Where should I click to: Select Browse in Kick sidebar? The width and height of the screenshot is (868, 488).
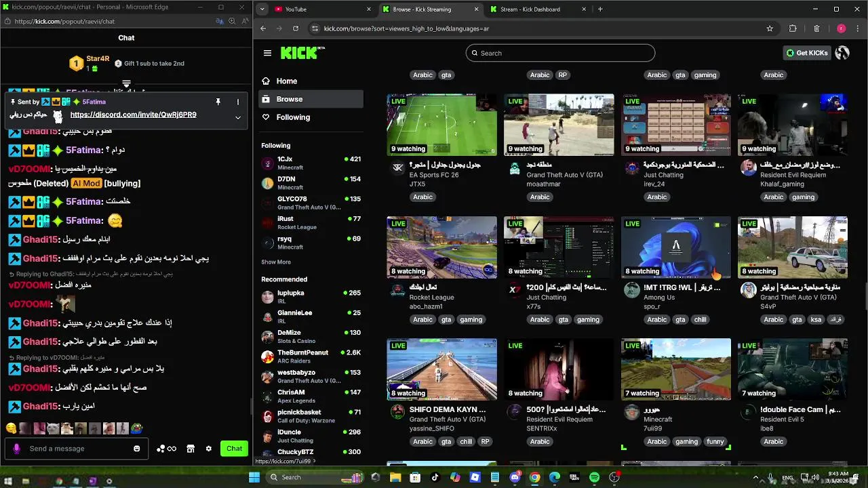(311, 99)
